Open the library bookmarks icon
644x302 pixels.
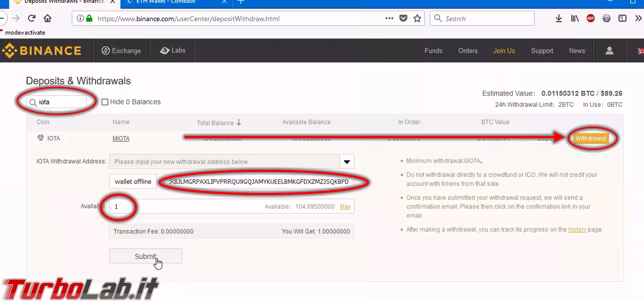click(x=574, y=18)
